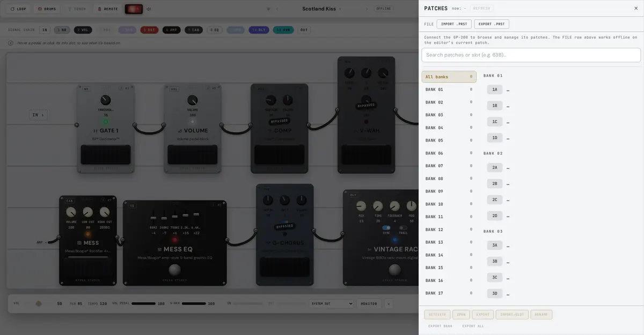Click the REFRESH button in Patches header
The width and height of the screenshot is (644, 335).
coord(481,8)
